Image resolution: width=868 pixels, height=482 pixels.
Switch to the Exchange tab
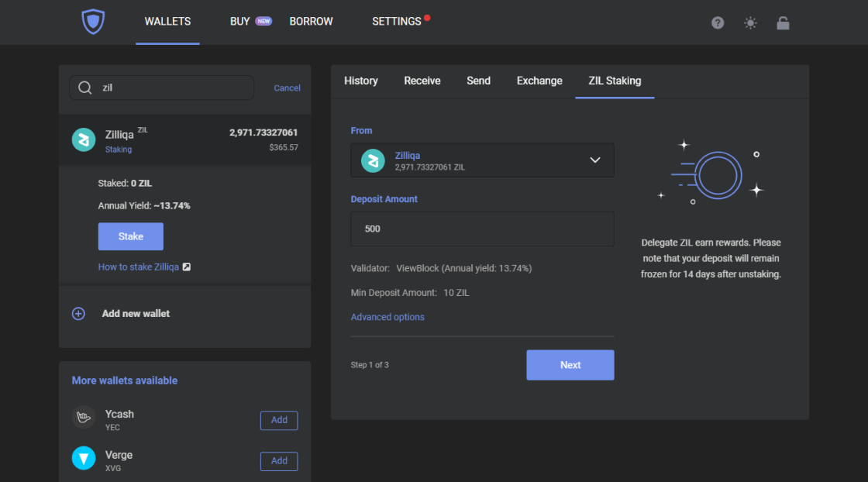click(539, 81)
